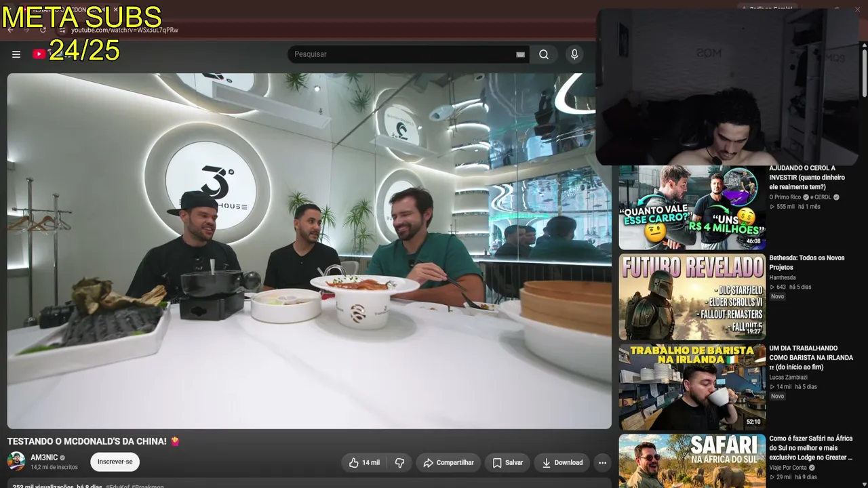Click the "O Primo Rico" channel name
868x488 pixels.
(785, 197)
